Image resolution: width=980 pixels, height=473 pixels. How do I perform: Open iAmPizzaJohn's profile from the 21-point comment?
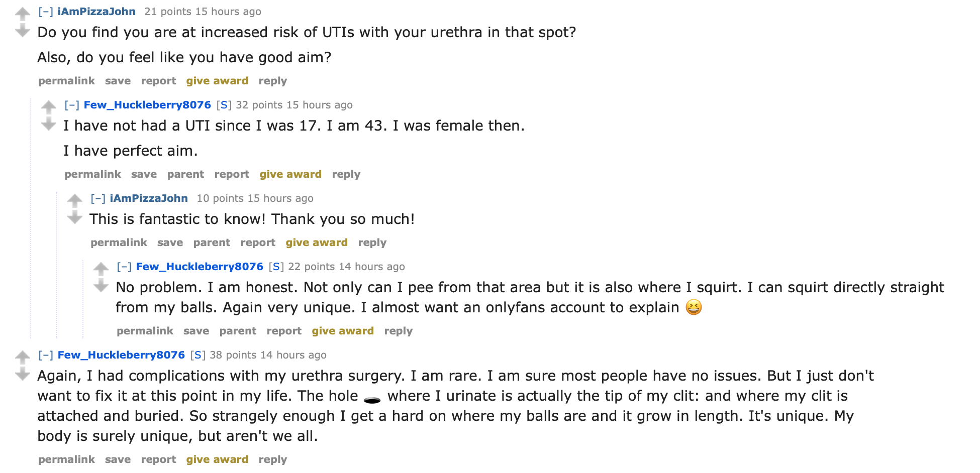tap(96, 12)
